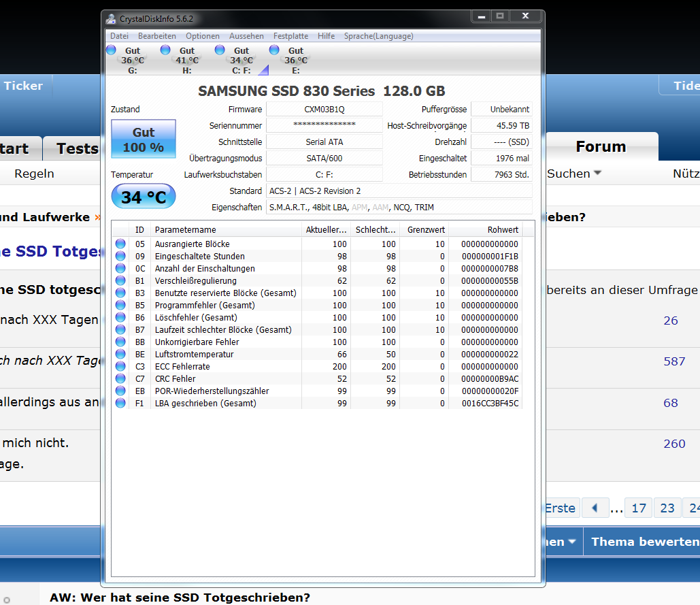Select drive E: status circle icon
Viewport: 700px width, 605px height.
(275, 50)
